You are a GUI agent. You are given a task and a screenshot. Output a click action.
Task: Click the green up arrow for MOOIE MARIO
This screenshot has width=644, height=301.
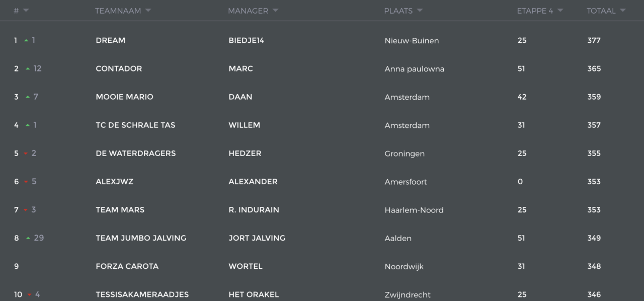coord(28,97)
